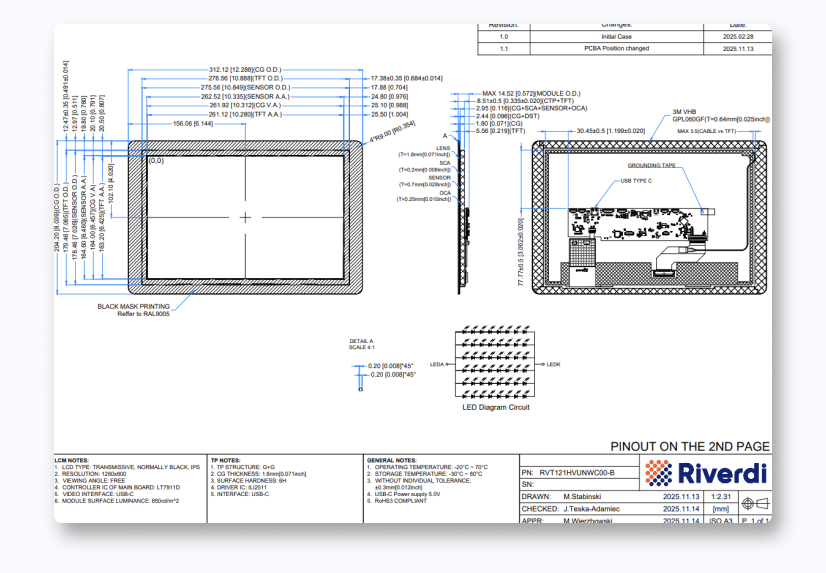This screenshot has width=826, height=573.
Task: Click the LED Diagram Circuit caption
Action: click(x=495, y=407)
